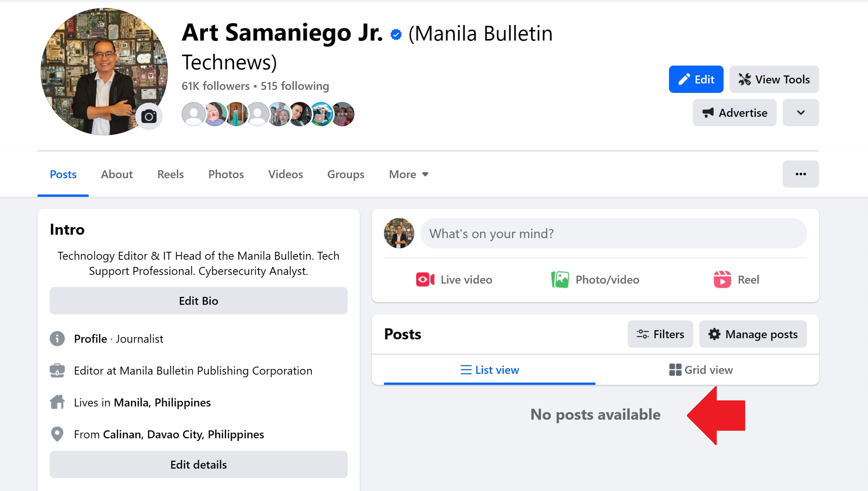Expand the More tab dropdown
Screen dimensions: 868x491
point(408,174)
